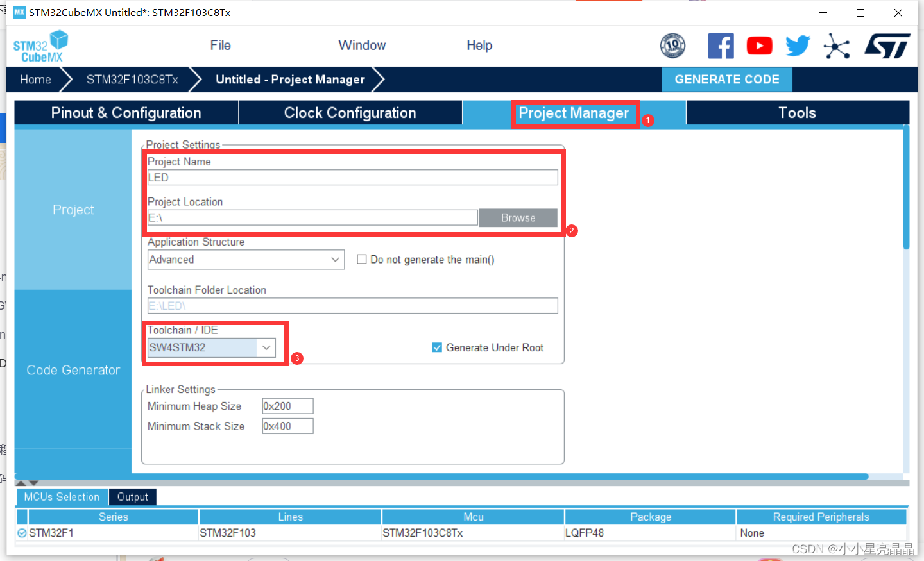Collapse bottom panel with down arrow
Image resolution: width=924 pixels, height=561 pixels.
[x=34, y=483]
